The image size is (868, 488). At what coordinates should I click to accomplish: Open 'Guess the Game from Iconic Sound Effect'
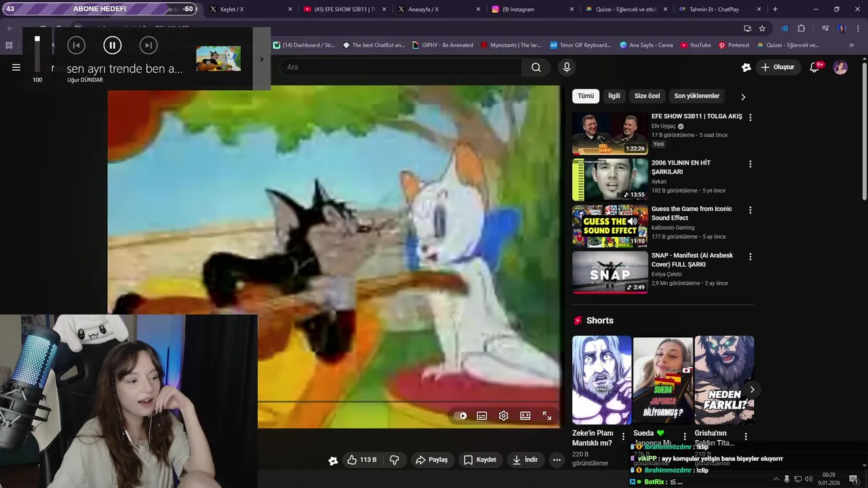click(x=610, y=226)
